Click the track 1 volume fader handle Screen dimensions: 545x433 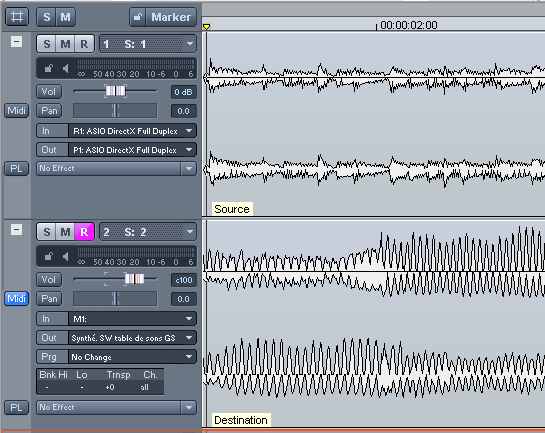[115, 91]
